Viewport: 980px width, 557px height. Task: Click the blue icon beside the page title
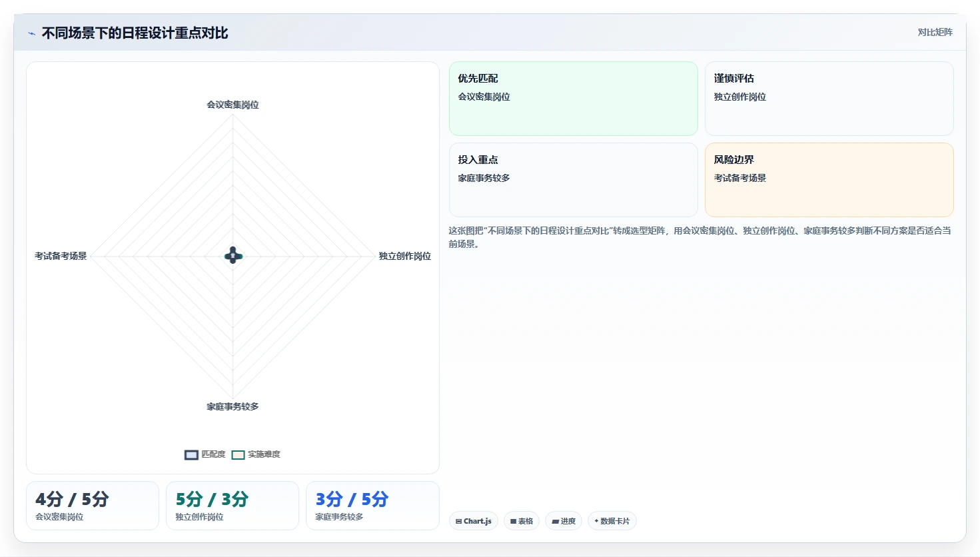[x=31, y=33]
